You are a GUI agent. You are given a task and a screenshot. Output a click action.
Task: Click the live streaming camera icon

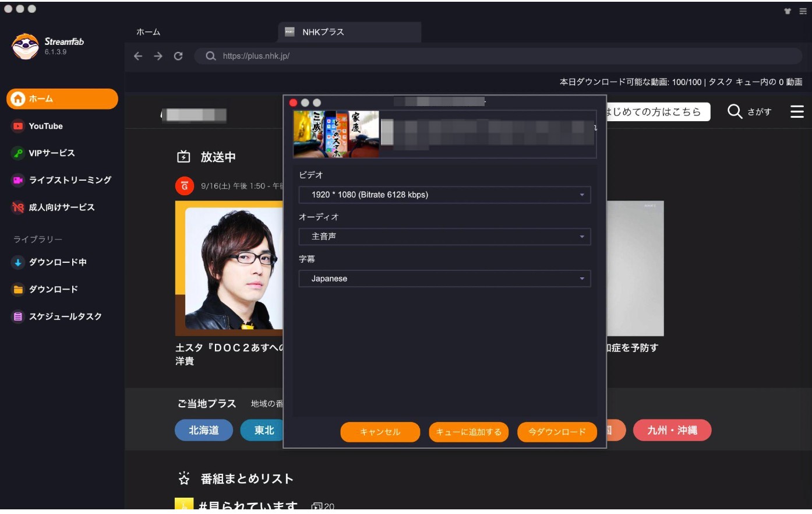tap(18, 180)
